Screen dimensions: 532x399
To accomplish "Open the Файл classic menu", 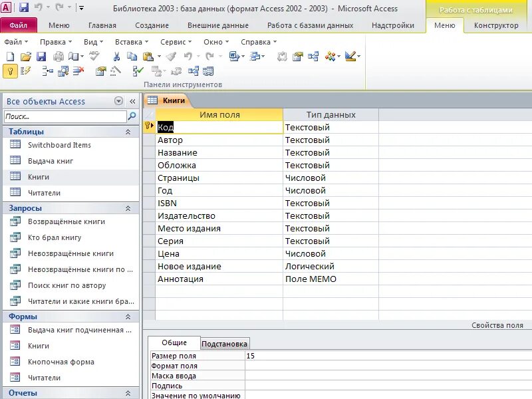I will pyautogui.click(x=16, y=42).
